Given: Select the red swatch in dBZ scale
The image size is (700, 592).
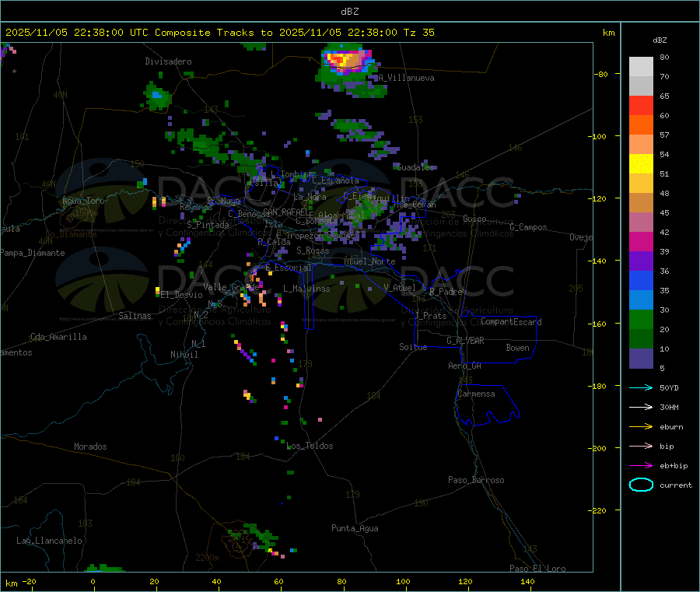Looking at the screenshot, I should [x=641, y=105].
